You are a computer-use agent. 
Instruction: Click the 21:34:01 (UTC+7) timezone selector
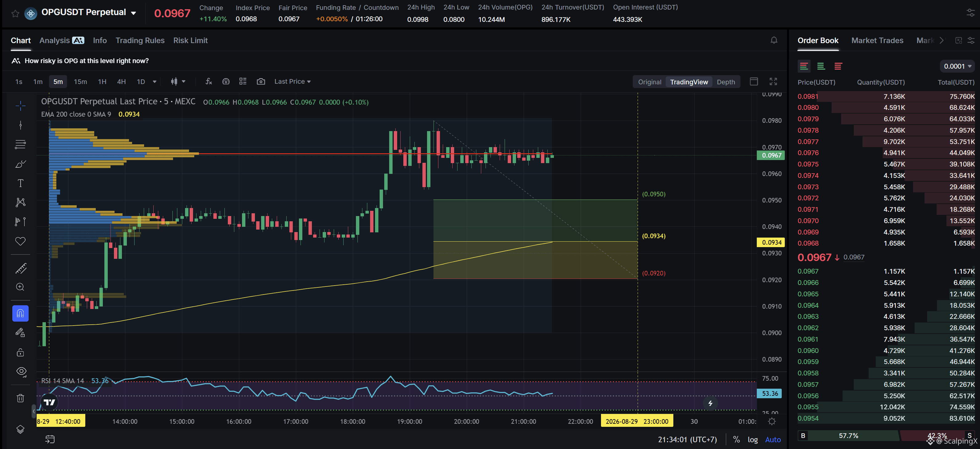tap(687, 439)
